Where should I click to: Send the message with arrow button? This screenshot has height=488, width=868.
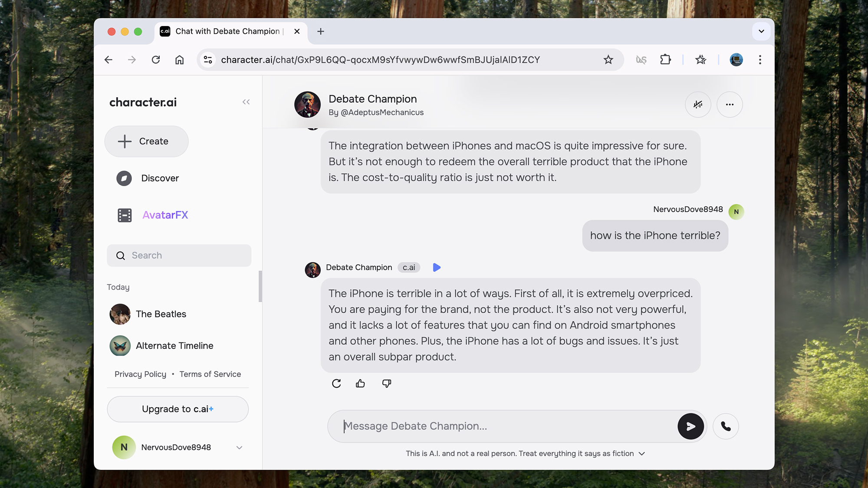click(x=690, y=426)
